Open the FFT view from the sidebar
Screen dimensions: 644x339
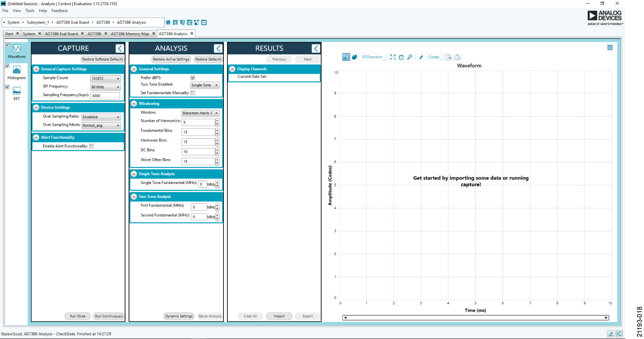[x=16, y=93]
